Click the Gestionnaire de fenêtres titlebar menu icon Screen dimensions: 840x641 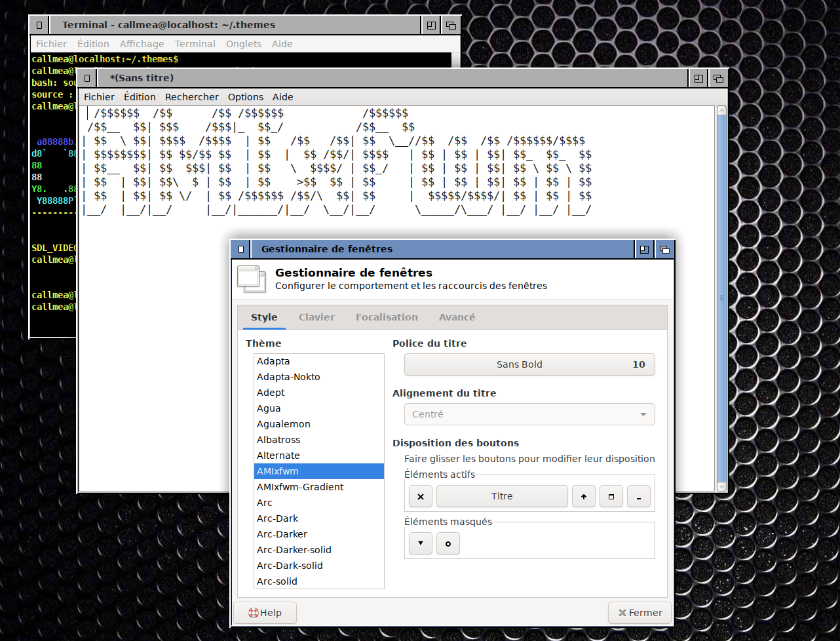click(x=241, y=249)
